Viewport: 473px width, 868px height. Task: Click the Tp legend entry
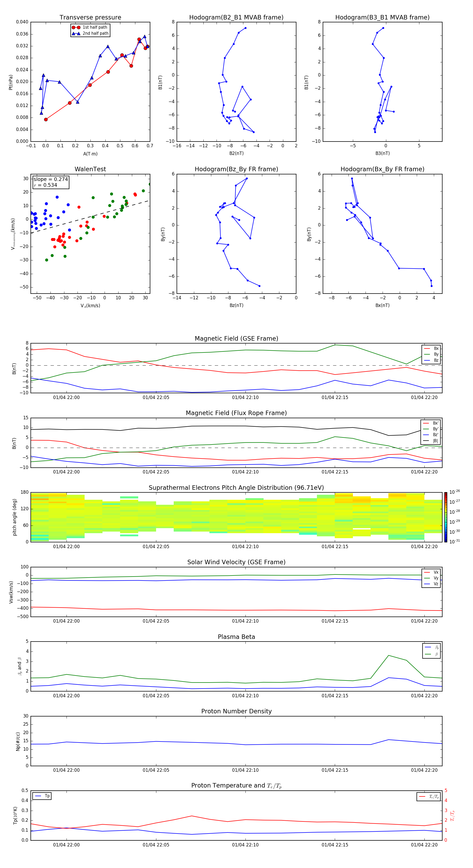tap(42, 796)
